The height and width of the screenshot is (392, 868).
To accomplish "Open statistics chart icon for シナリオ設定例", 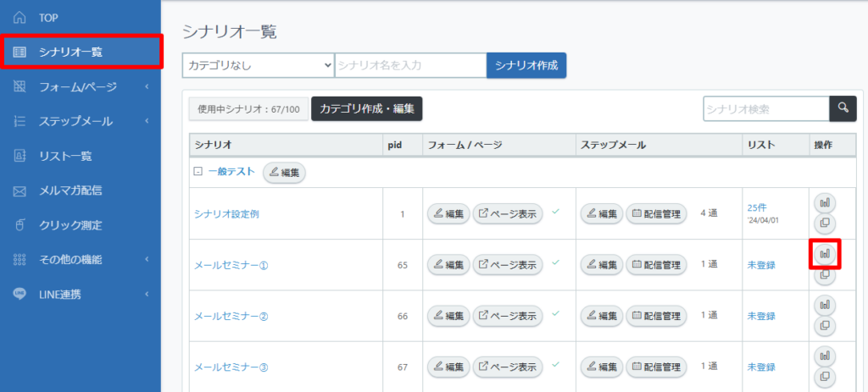I will point(825,203).
